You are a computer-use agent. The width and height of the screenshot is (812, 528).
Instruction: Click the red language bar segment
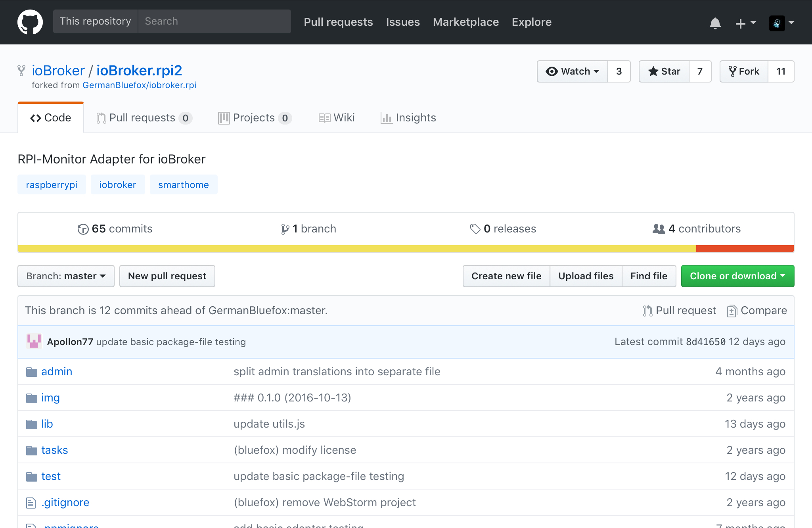(x=745, y=249)
